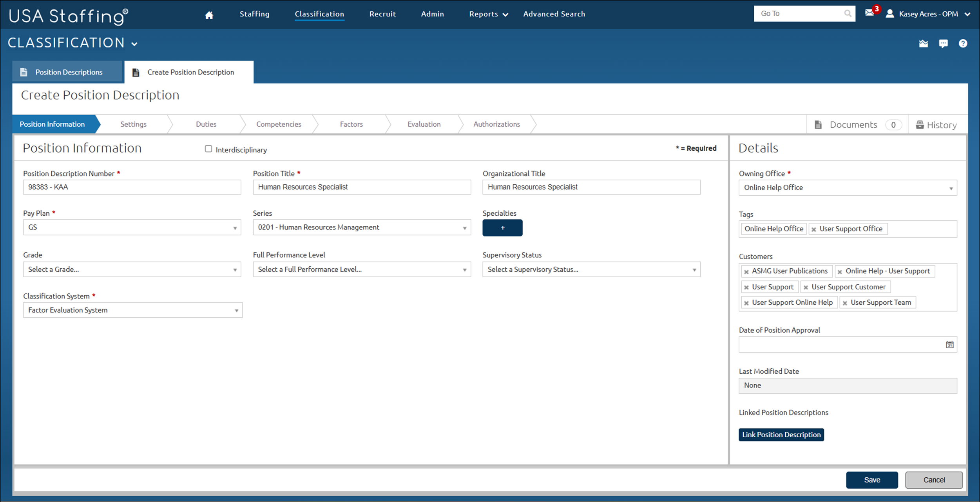Viewport: 980px width, 502px height.
Task: Click the Home icon in top navigation
Action: tap(209, 15)
